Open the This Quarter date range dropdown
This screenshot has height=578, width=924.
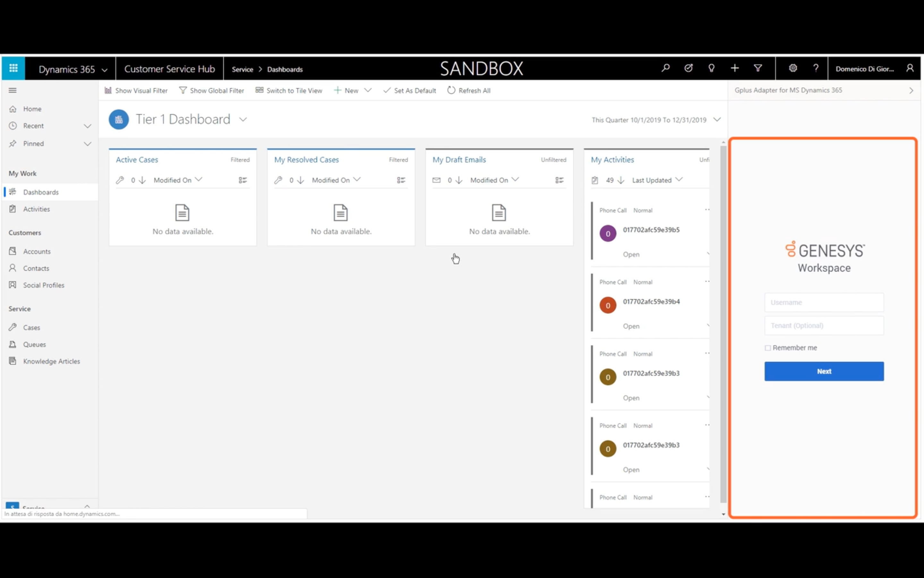coord(717,120)
